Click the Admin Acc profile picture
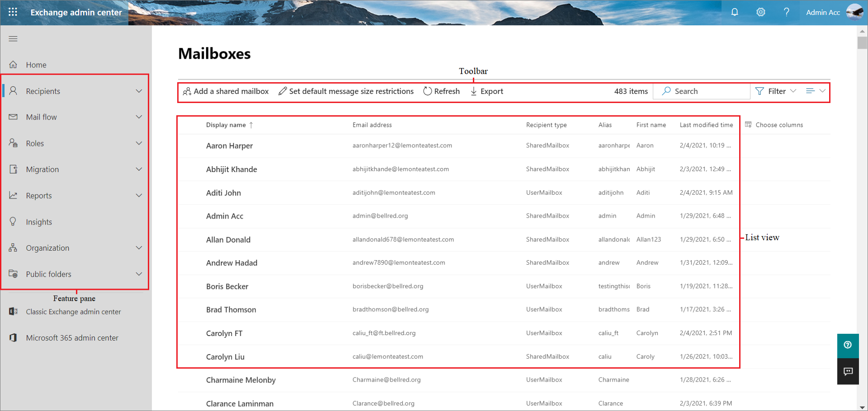 click(854, 12)
